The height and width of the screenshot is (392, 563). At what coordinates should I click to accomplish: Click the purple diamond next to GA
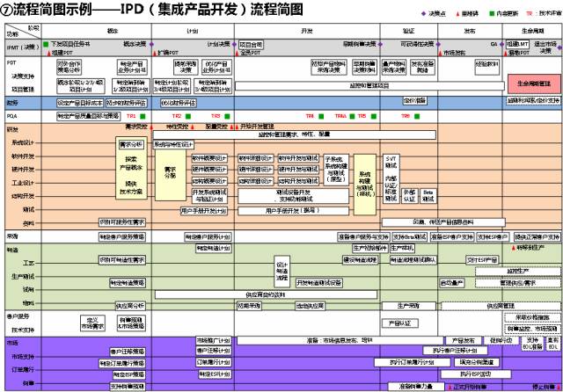pyautogui.click(x=501, y=44)
